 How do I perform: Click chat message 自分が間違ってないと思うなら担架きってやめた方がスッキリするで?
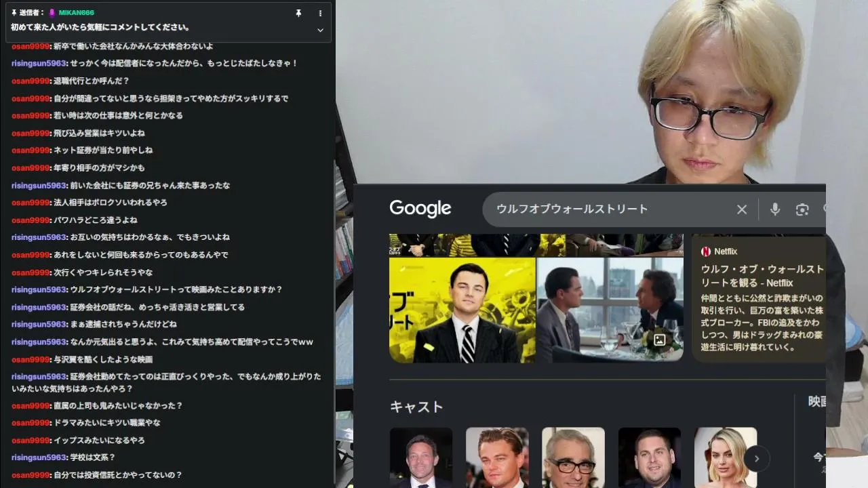(x=171, y=98)
